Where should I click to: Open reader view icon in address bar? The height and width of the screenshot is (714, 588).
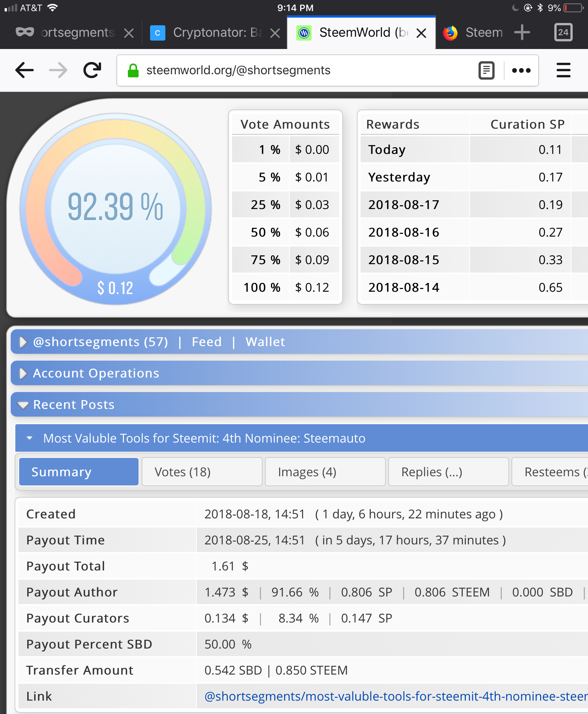coord(487,70)
